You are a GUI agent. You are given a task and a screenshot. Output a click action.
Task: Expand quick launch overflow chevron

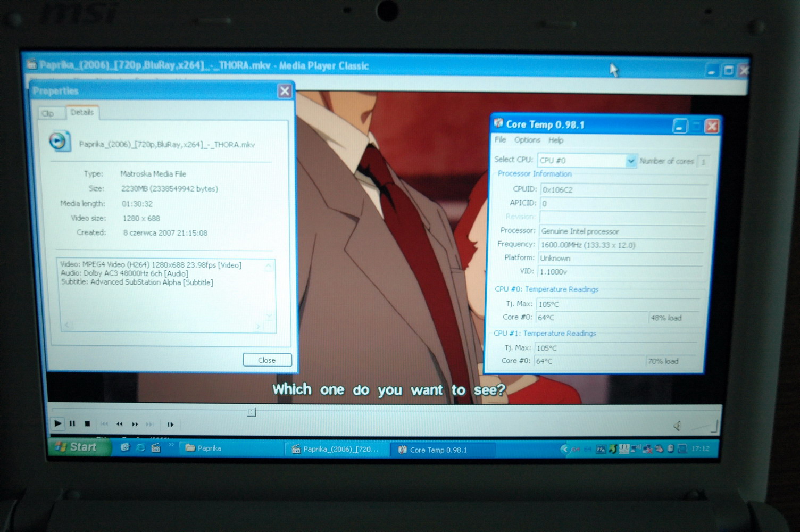171,445
